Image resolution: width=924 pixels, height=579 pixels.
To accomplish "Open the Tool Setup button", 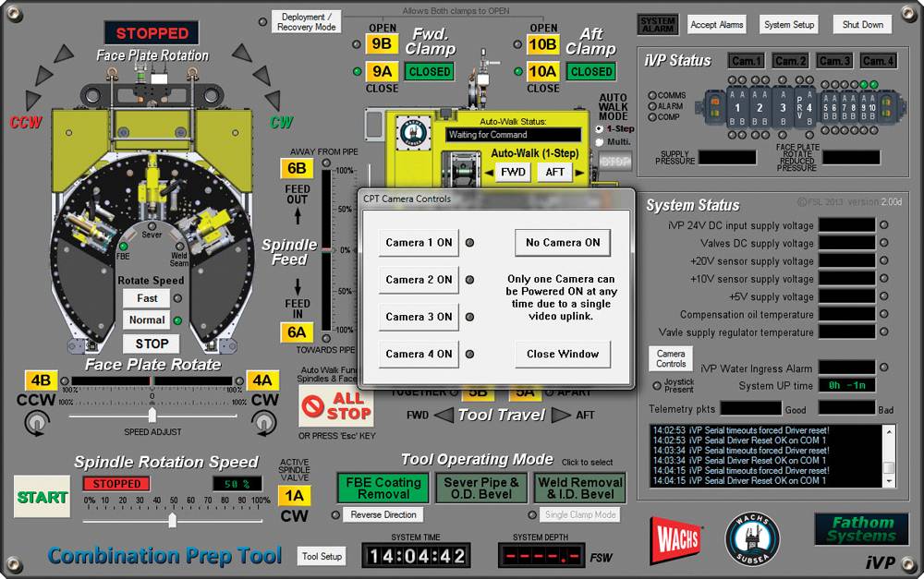I will point(322,556).
